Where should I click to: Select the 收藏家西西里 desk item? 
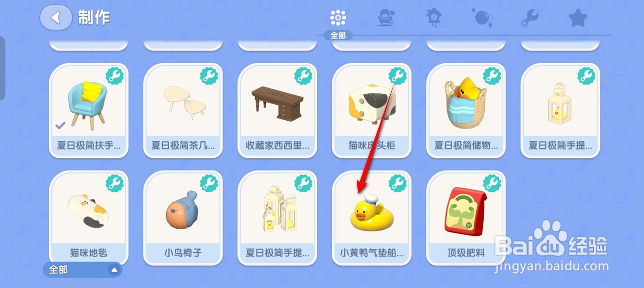pos(277,111)
